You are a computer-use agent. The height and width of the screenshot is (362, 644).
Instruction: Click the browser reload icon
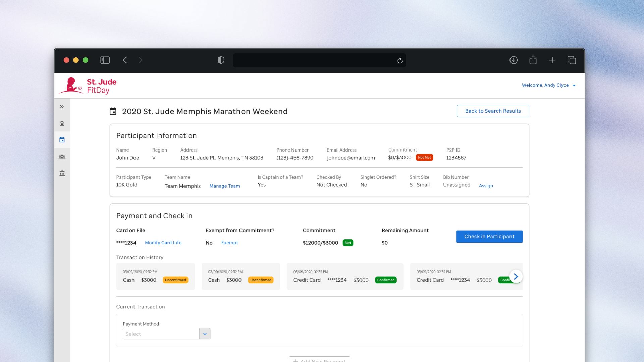click(x=400, y=60)
